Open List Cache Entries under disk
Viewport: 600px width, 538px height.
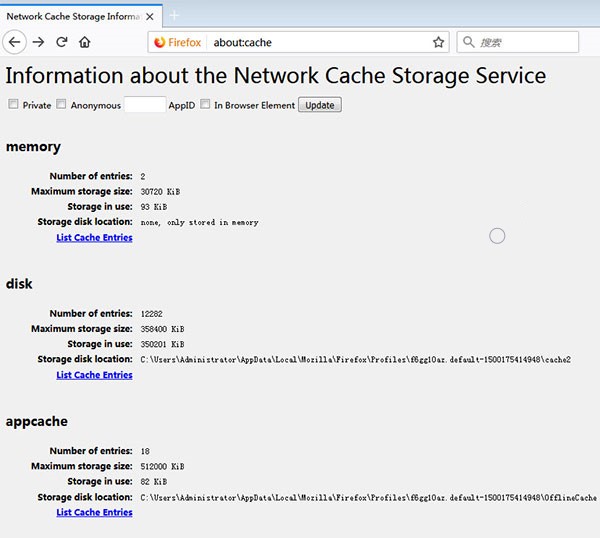94,375
